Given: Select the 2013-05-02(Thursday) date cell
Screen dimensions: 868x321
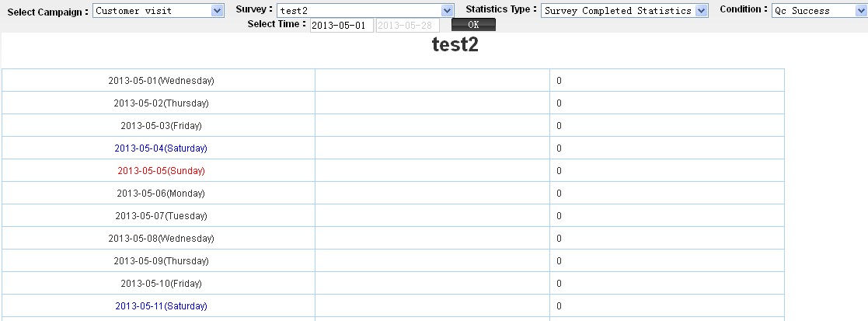Looking at the screenshot, I should (x=161, y=103).
